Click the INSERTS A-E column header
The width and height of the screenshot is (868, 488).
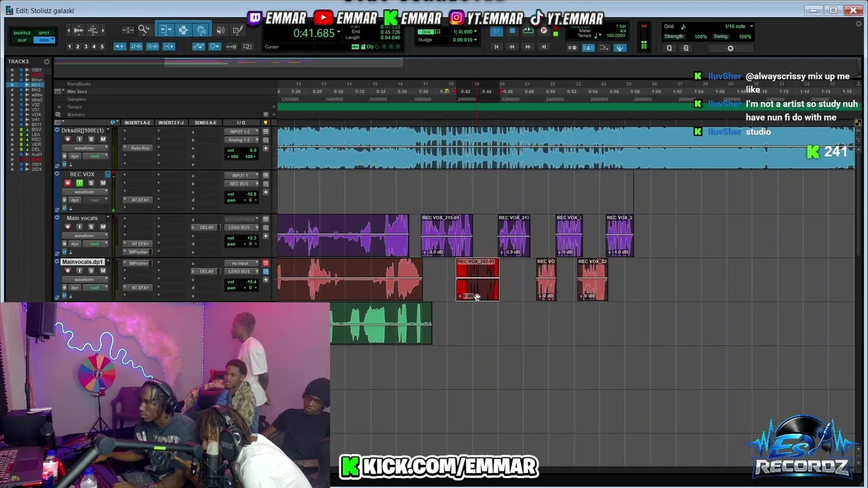click(x=137, y=123)
